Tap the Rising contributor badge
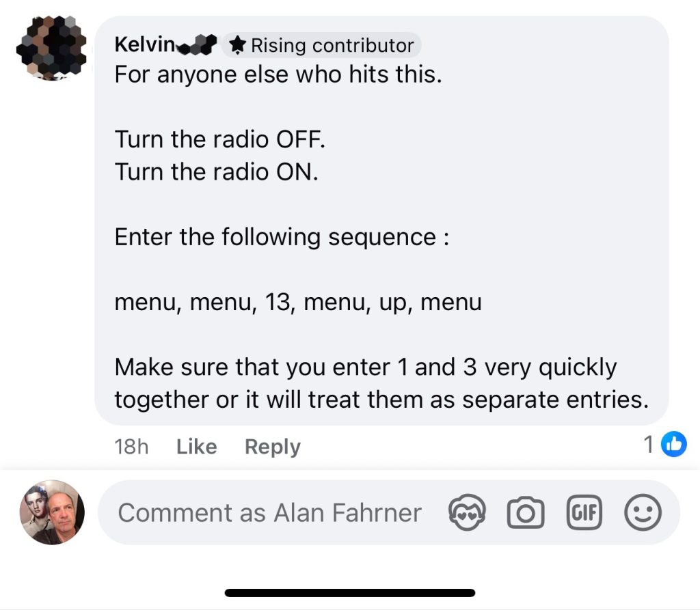This screenshot has height=610, width=700. pos(331,46)
